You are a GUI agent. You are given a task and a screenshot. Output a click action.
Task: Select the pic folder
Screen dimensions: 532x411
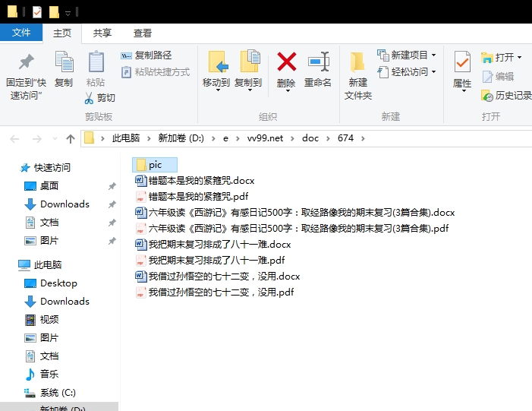pos(155,165)
